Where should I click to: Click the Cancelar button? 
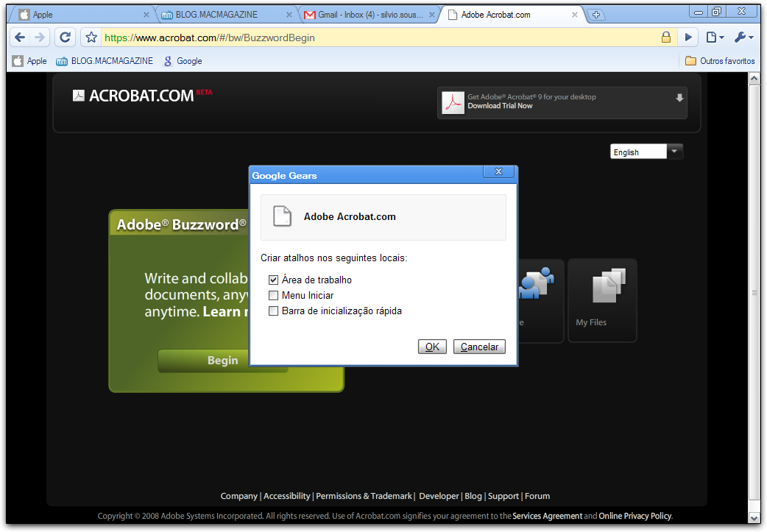[479, 347]
